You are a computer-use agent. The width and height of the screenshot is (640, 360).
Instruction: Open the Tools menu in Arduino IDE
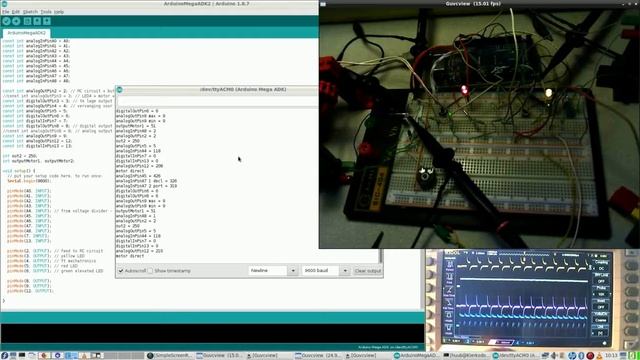pos(46,12)
